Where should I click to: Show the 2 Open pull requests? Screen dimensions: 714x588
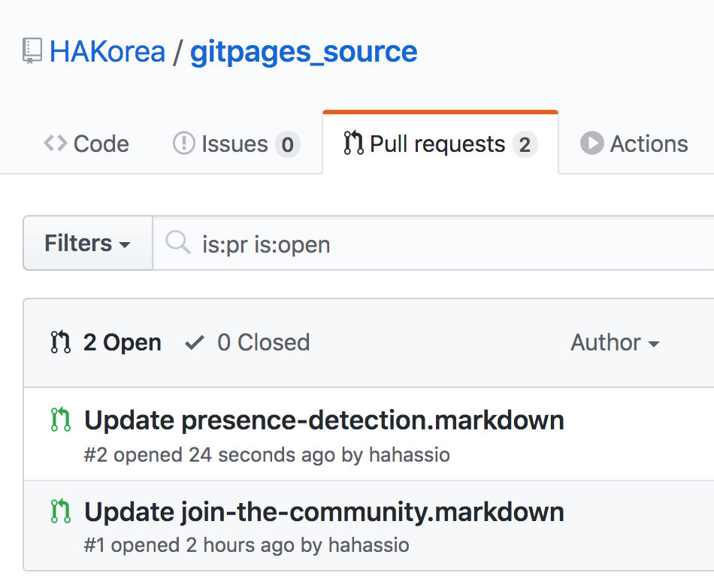coord(106,343)
